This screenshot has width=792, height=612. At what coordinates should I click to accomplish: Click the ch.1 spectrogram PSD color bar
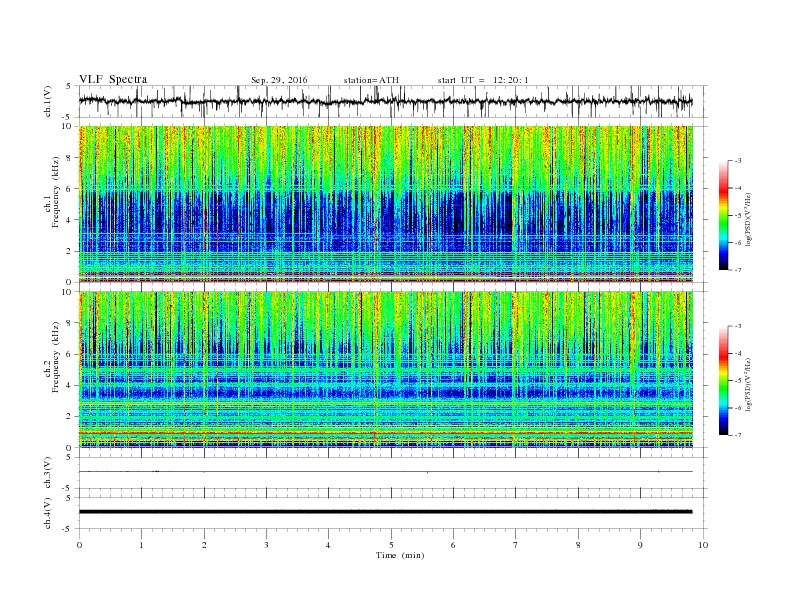coord(724,216)
